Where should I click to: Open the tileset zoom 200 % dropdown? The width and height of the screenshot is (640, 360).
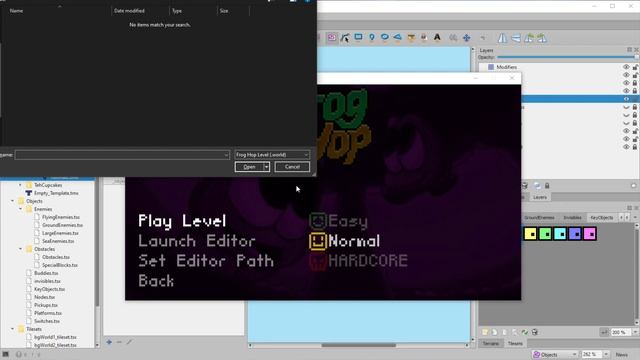point(634,332)
